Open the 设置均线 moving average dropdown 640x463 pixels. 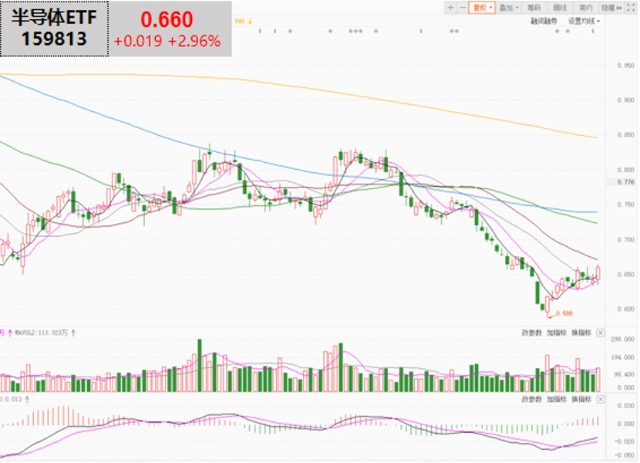pos(582,20)
